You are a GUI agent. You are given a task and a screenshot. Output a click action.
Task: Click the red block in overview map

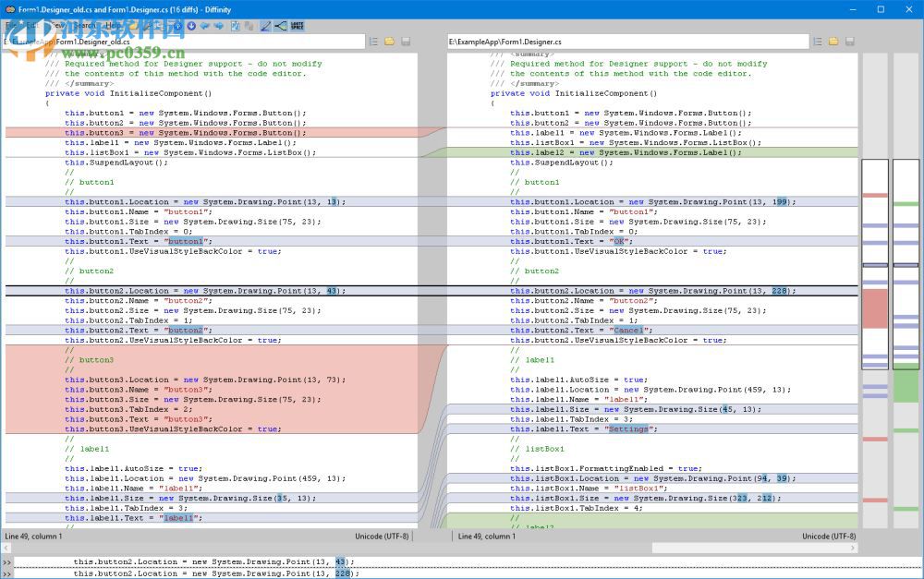pyautogui.click(x=874, y=308)
